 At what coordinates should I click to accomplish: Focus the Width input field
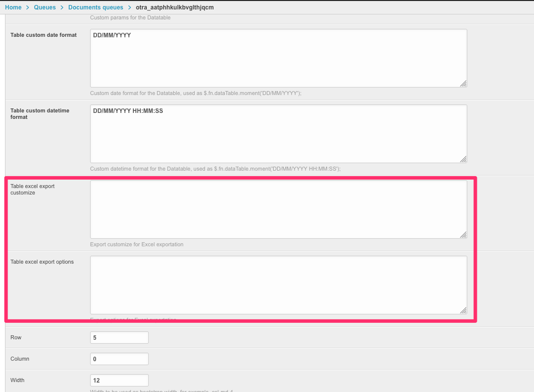[119, 381]
